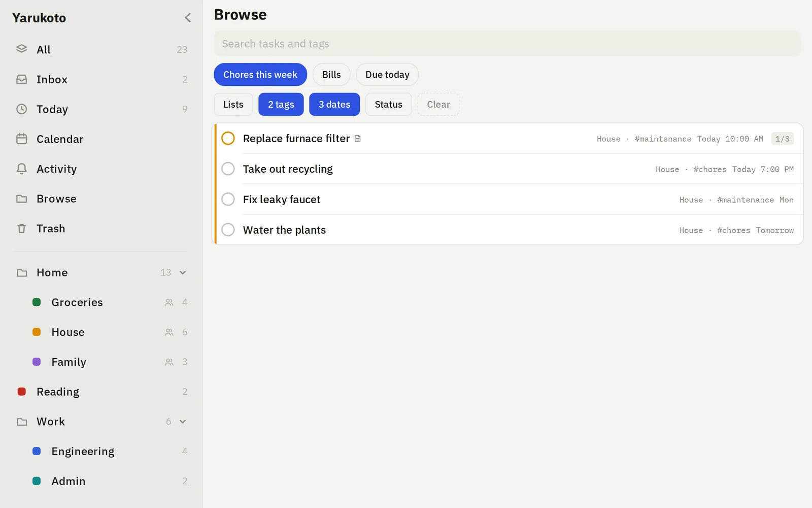The width and height of the screenshot is (812, 508).
Task: Click the shared people icon on Groceries
Action: 169,302
